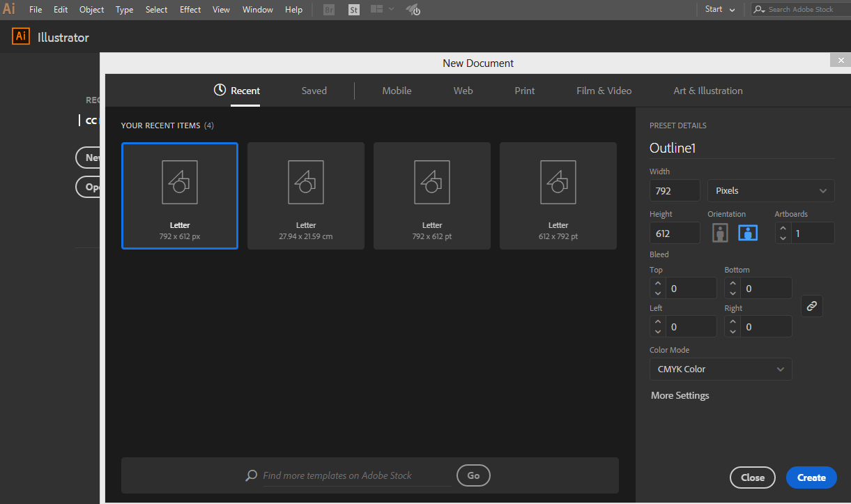Increase the Right bleed value
The height and width of the screenshot is (504, 851).
(x=733, y=321)
